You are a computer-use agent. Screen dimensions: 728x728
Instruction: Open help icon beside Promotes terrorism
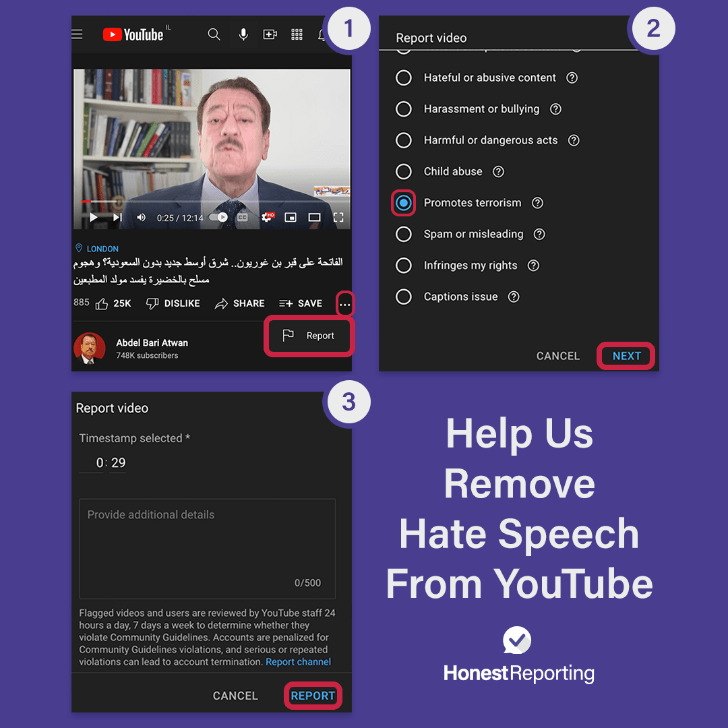click(x=538, y=203)
